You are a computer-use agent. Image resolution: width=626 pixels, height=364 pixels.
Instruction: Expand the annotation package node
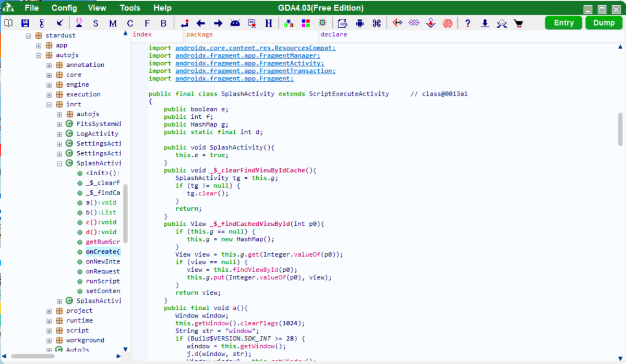[x=49, y=65]
